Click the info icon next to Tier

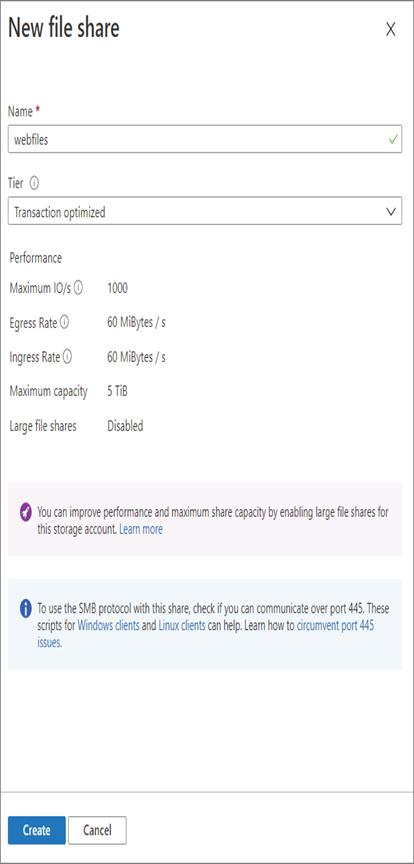coord(35,182)
